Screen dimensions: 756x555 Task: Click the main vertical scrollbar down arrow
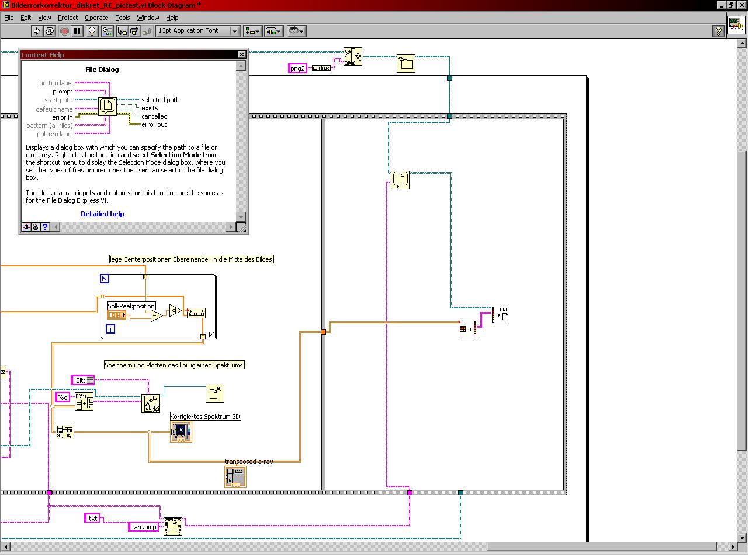743,538
